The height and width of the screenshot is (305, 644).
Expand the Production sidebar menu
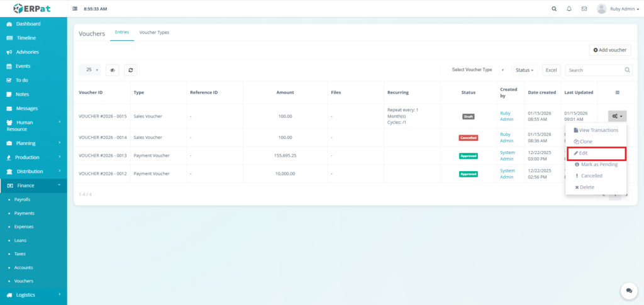(33, 157)
